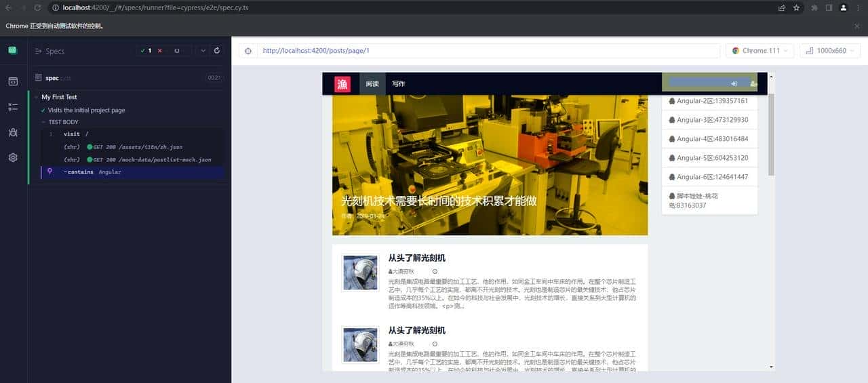This screenshot has height=383, width=868.
Task: Click first post thumbnail image
Action: coord(360,273)
